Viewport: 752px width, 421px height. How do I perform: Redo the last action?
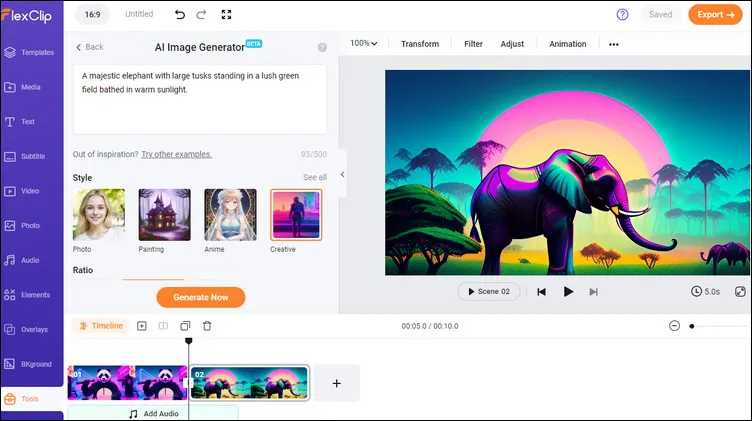[x=201, y=15]
